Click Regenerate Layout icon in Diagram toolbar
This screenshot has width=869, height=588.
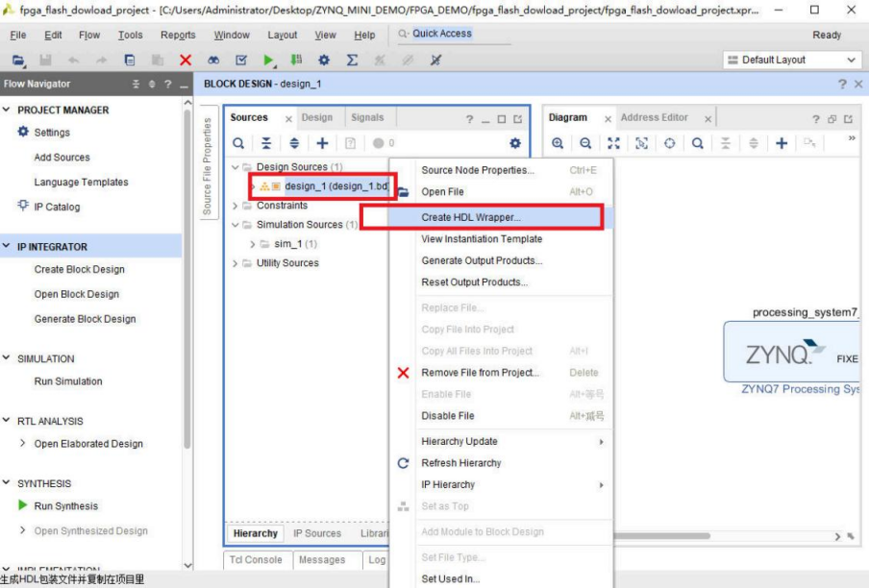point(669,143)
